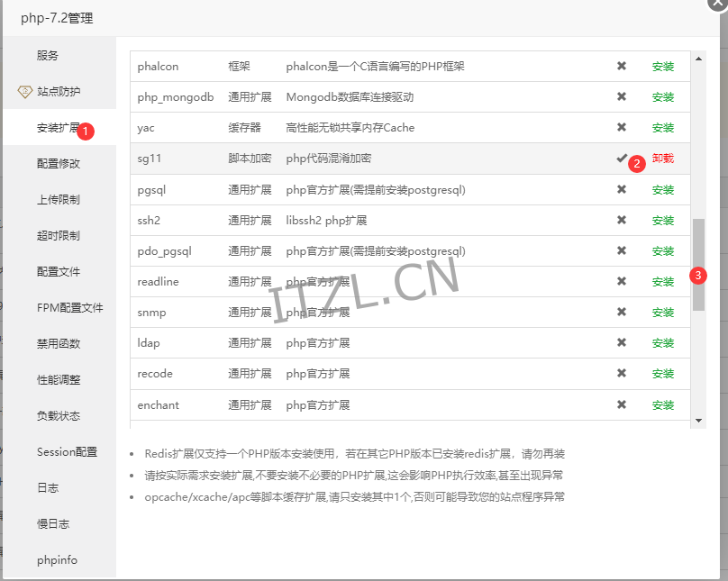Screen dimensions: 728x581
Task: Open the 禁用函数 sidebar tab
Action: 59,343
